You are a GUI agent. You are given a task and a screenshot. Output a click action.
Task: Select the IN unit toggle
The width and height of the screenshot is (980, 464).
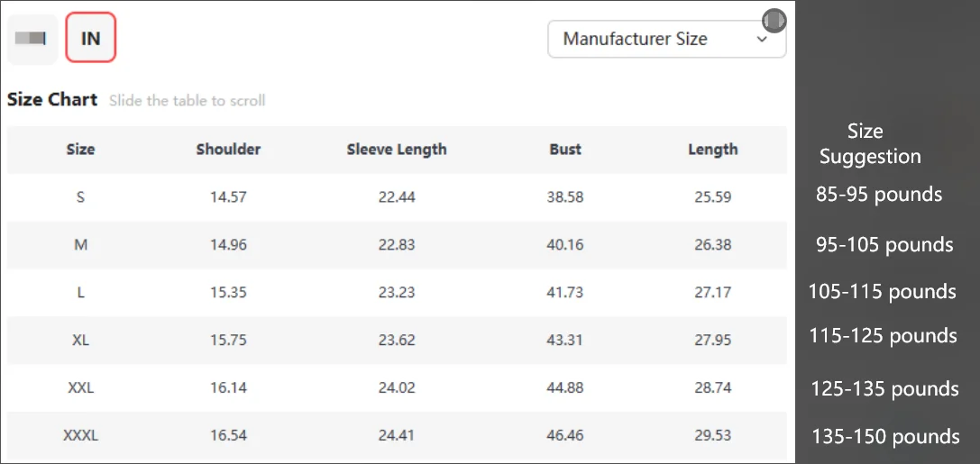pyautogui.click(x=90, y=39)
